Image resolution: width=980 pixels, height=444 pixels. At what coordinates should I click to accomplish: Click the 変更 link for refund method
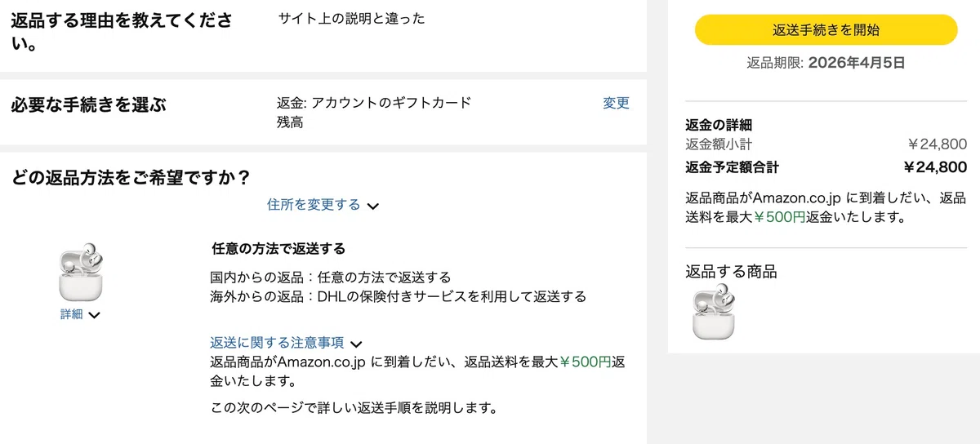coord(617,104)
